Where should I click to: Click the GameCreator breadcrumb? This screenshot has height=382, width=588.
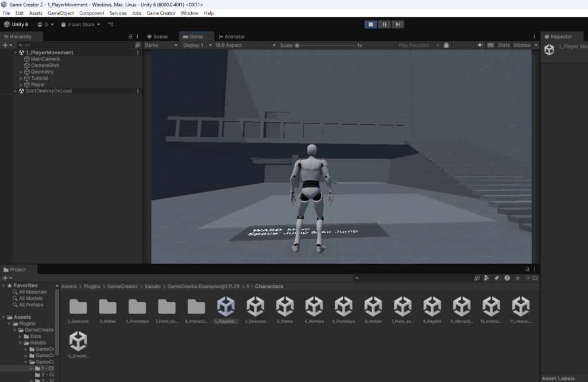point(122,287)
